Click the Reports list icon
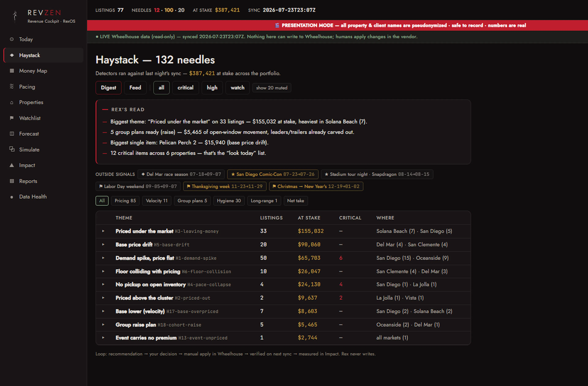The image size is (588, 386). (x=12, y=181)
